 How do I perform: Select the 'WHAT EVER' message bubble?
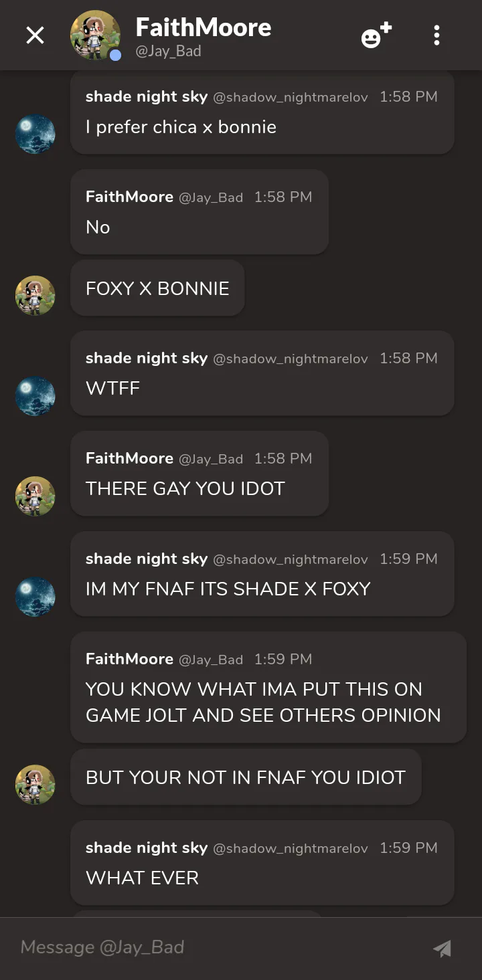coord(262,863)
